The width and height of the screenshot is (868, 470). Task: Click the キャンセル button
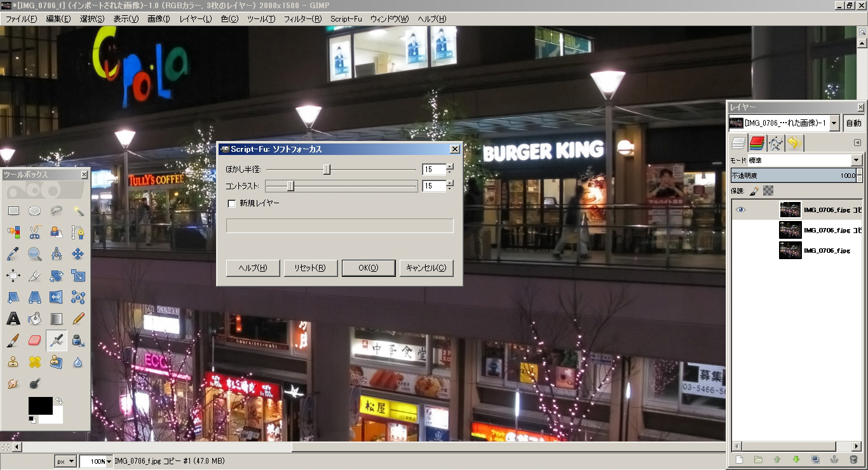426,268
